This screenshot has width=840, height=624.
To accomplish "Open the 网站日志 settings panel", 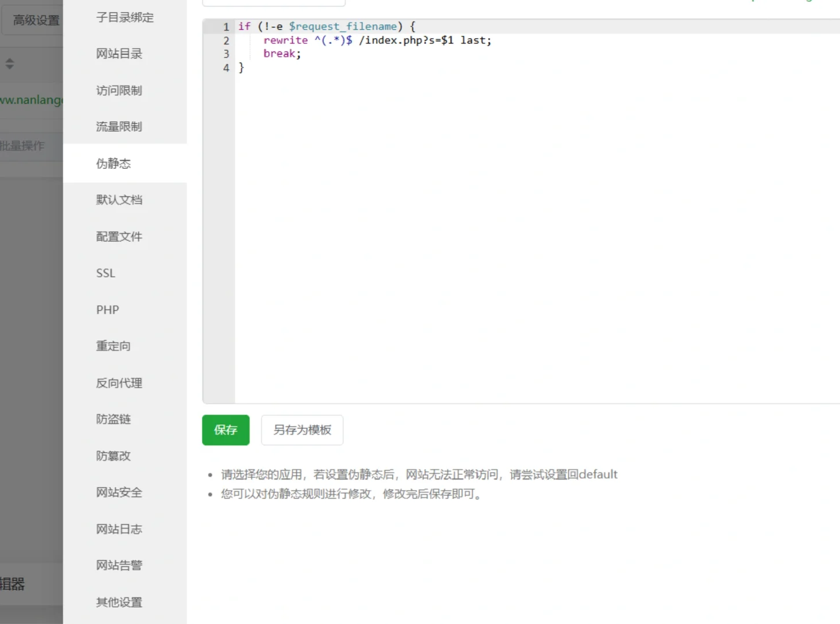I will (118, 529).
